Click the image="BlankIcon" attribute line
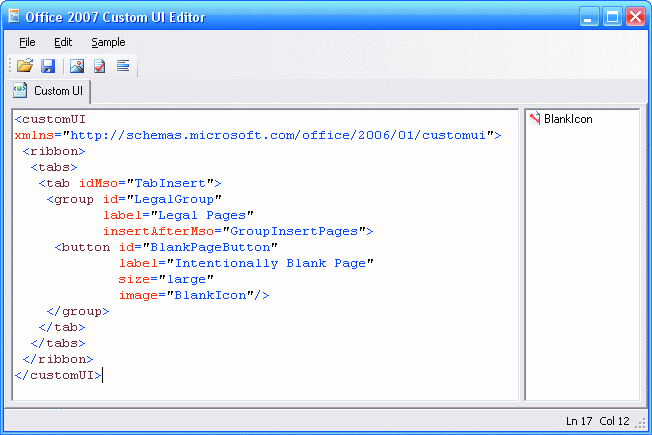The height and width of the screenshot is (435, 652). (x=194, y=295)
